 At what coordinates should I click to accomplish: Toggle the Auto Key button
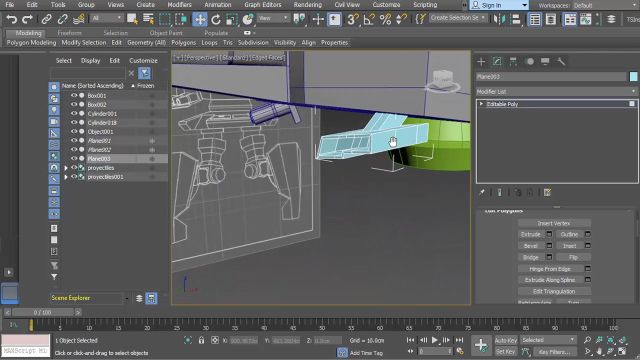506,340
